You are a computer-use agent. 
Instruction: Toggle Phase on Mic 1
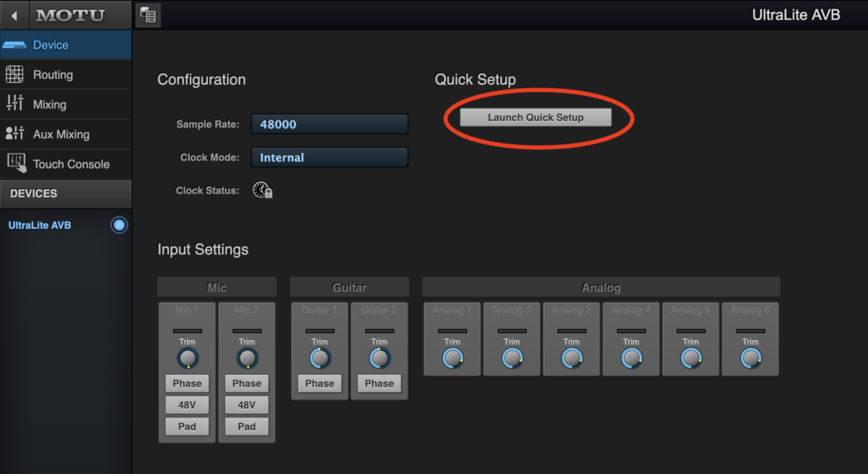click(x=187, y=383)
